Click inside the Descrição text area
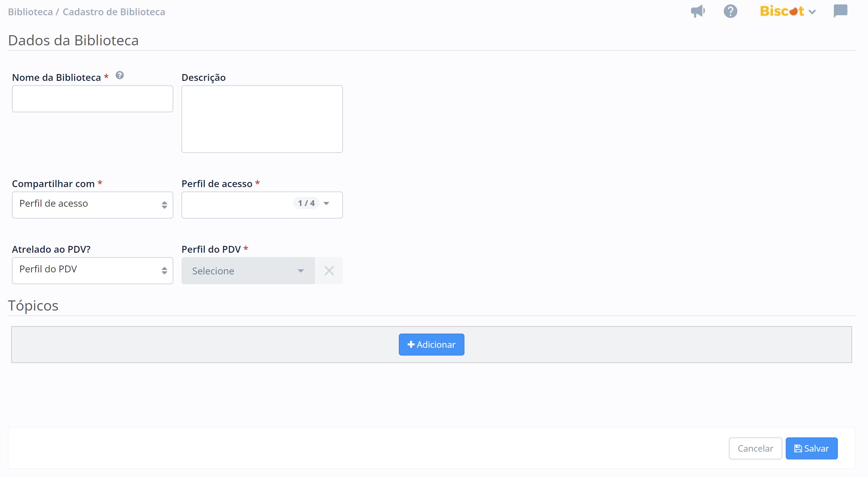Viewport: 868px width, 477px height. click(262, 119)
